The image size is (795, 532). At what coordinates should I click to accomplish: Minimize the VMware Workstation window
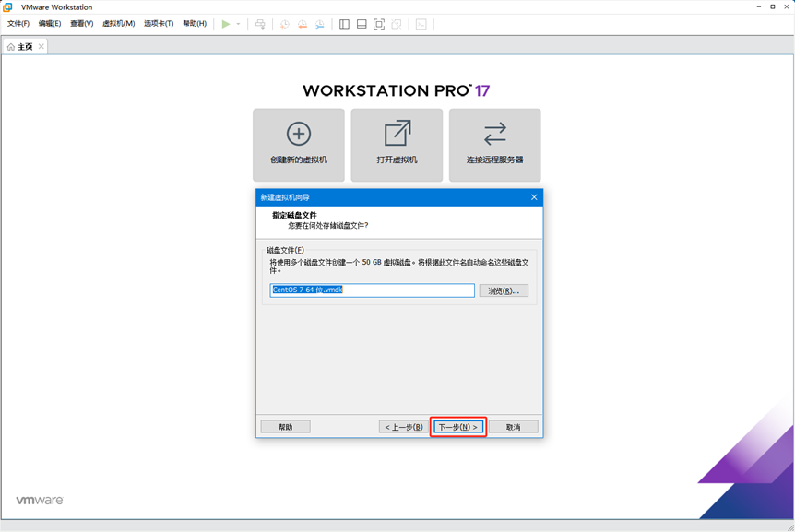tap(759, 6)
